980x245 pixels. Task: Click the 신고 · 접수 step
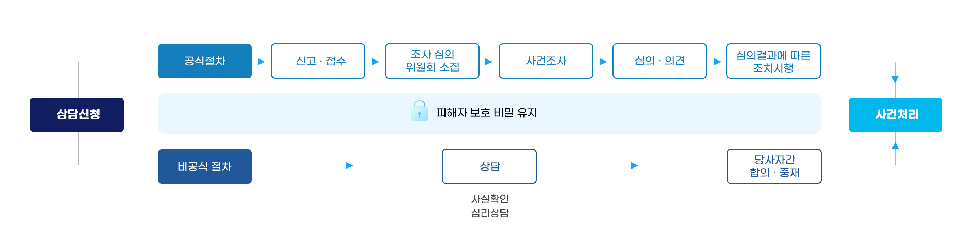click(x=318, y=61)
